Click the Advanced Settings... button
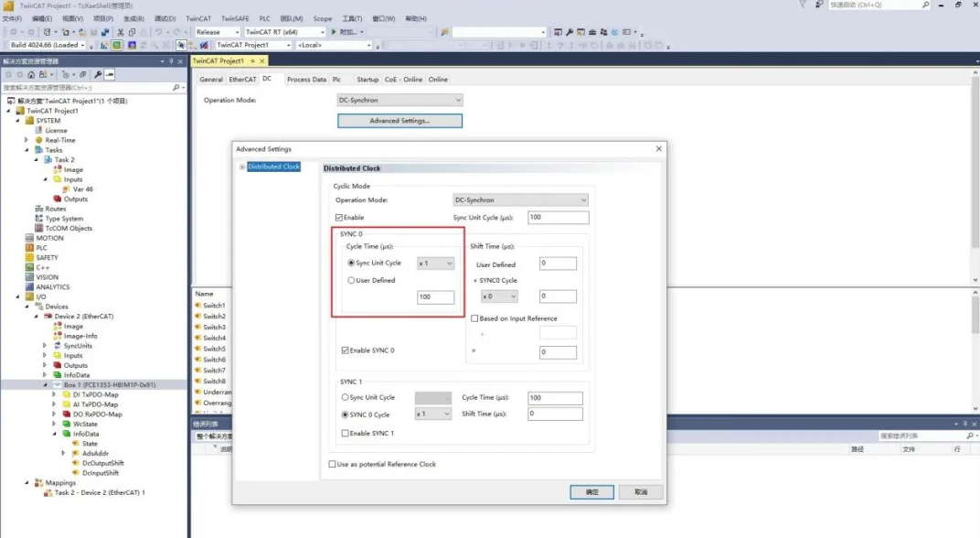Viewport: 980px width, 538px height. click(400, 121)
